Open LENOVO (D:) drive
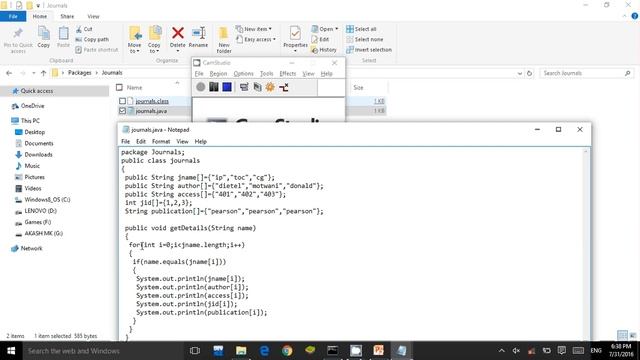 pyautogui.click(x=40, y=211)
